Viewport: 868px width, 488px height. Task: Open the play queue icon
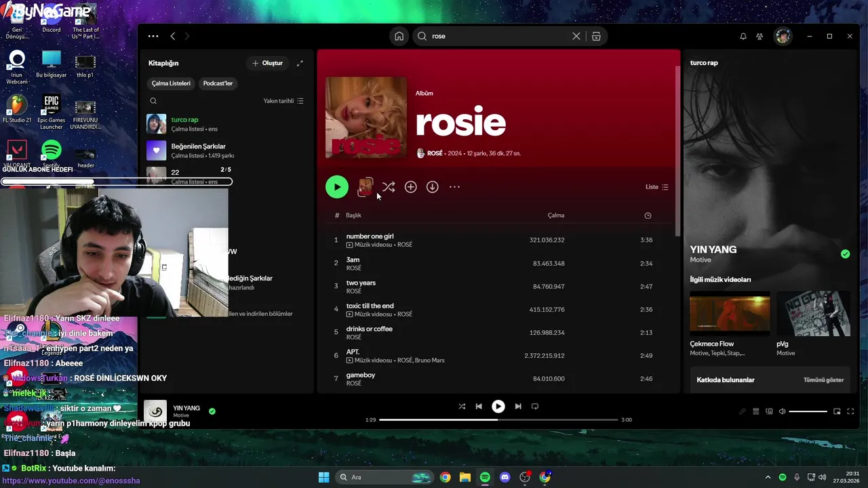756,411
